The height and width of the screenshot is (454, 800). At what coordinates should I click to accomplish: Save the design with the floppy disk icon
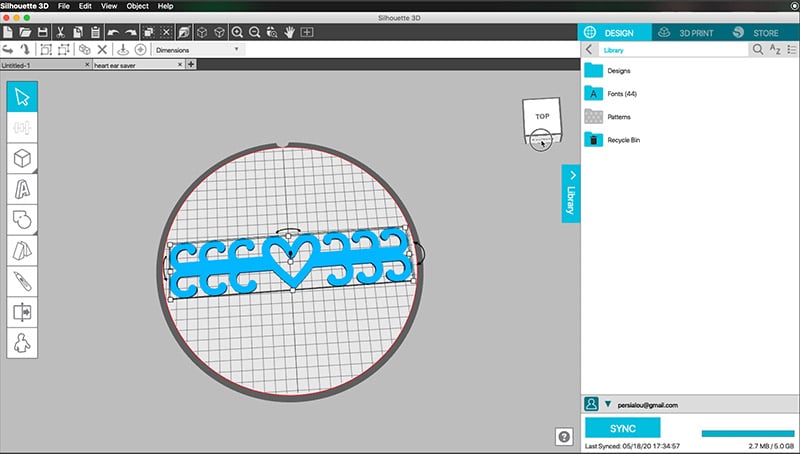(x=43, y=32)
